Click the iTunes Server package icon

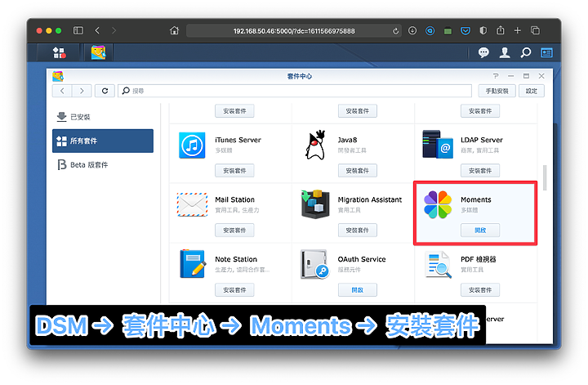click(x=192, y=145)
